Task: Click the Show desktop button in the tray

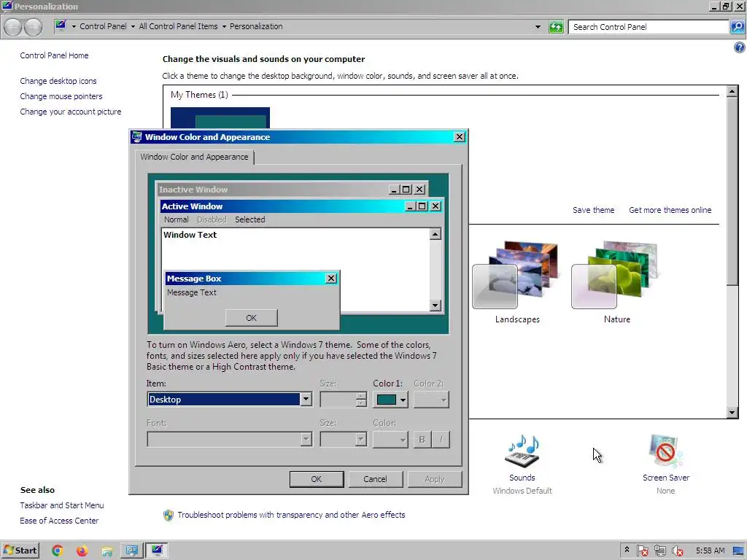Action: click(x=738, y=551)
